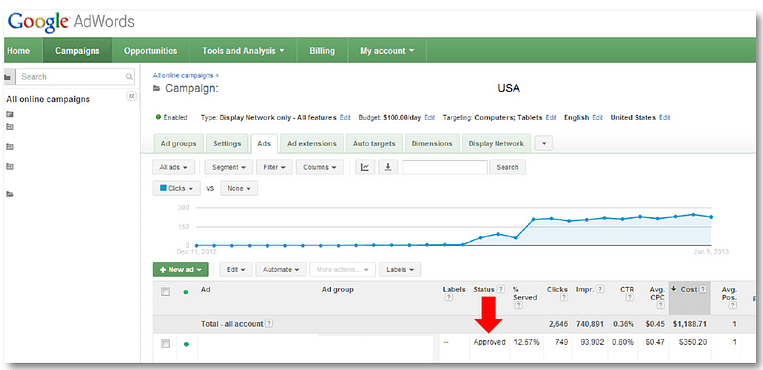This screenshot has width=763, height=370.
Task: Click the sidebar Search input field
Action: [x=75, y=77]
